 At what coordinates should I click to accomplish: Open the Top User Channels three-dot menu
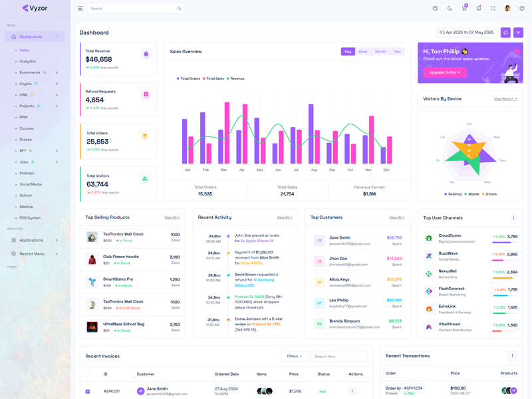tap(513, 218)
